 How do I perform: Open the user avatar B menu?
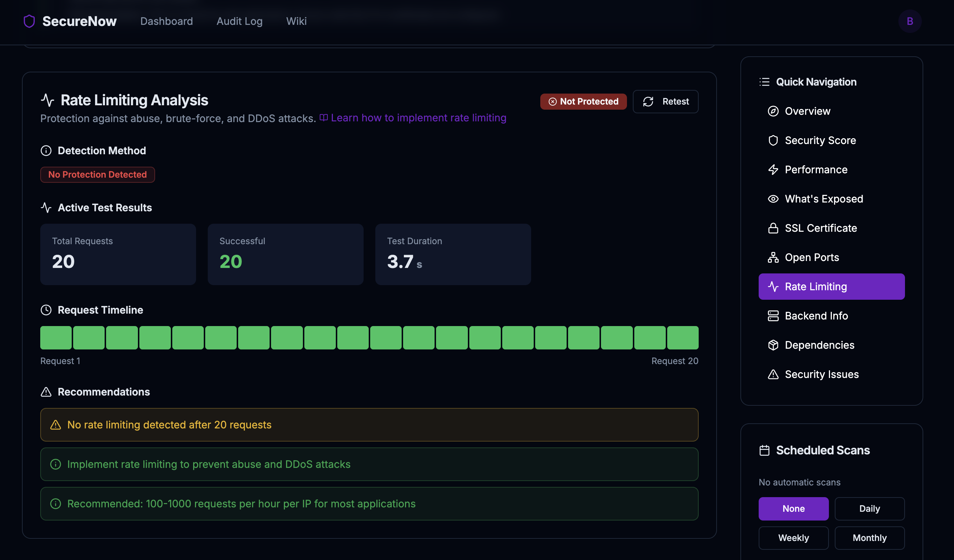coord(910,21)
